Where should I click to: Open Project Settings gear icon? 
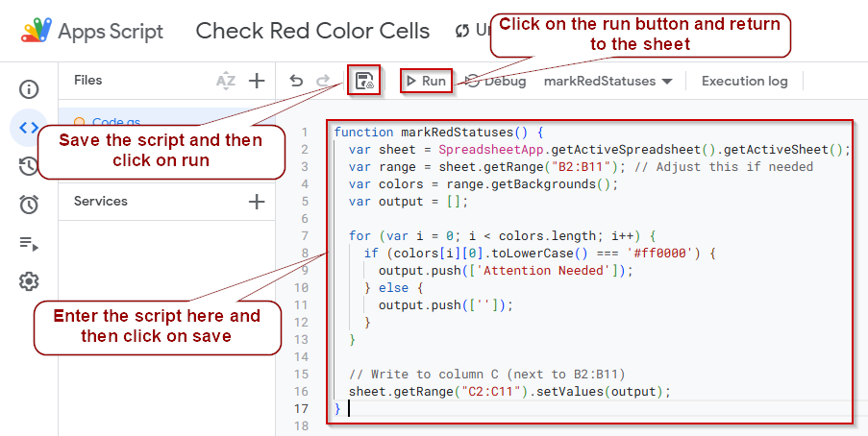[29, 281]
